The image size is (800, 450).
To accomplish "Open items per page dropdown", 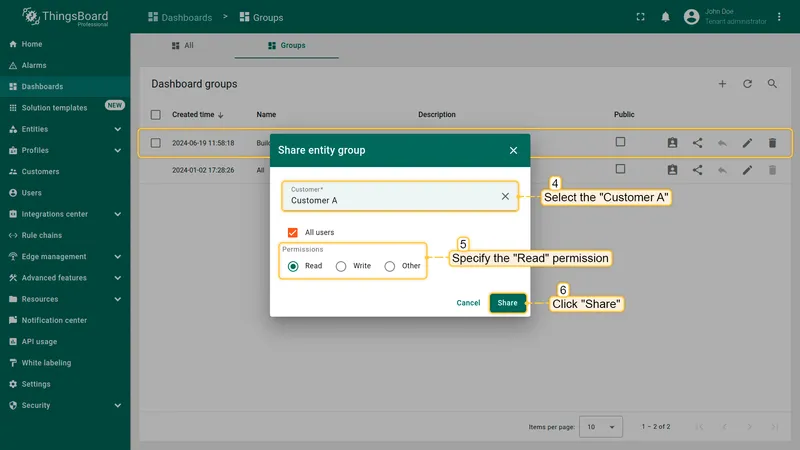I will [601, 427].
